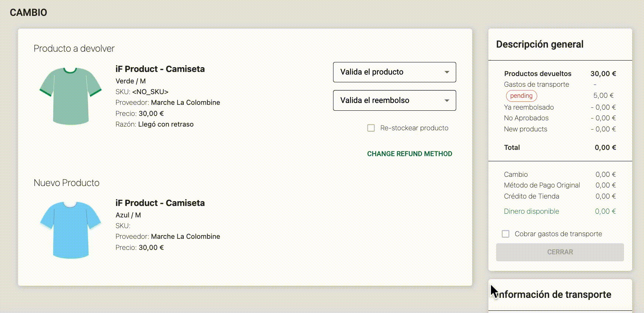Click the CAMBIO page title
This screenshot has width=644, height=313.
(x=28, y=13)
